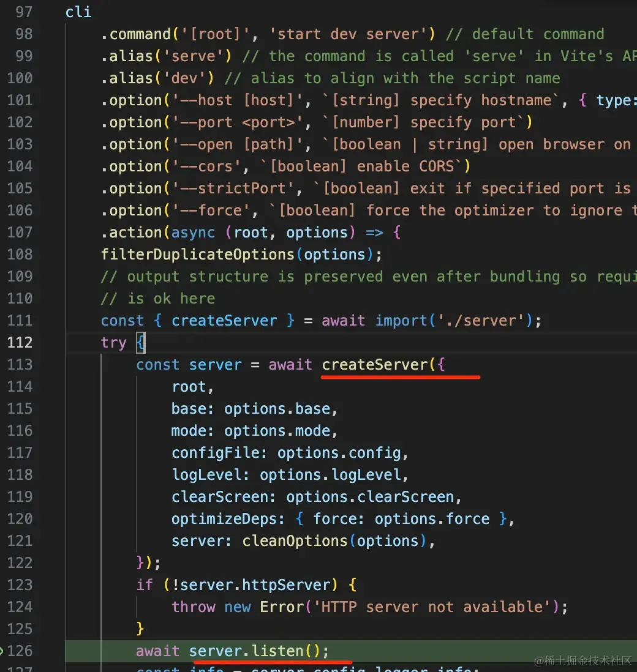Screen dimensions: 637x672
Task: Click the '--strictPort' option string
Action: (x=233, y=189)
